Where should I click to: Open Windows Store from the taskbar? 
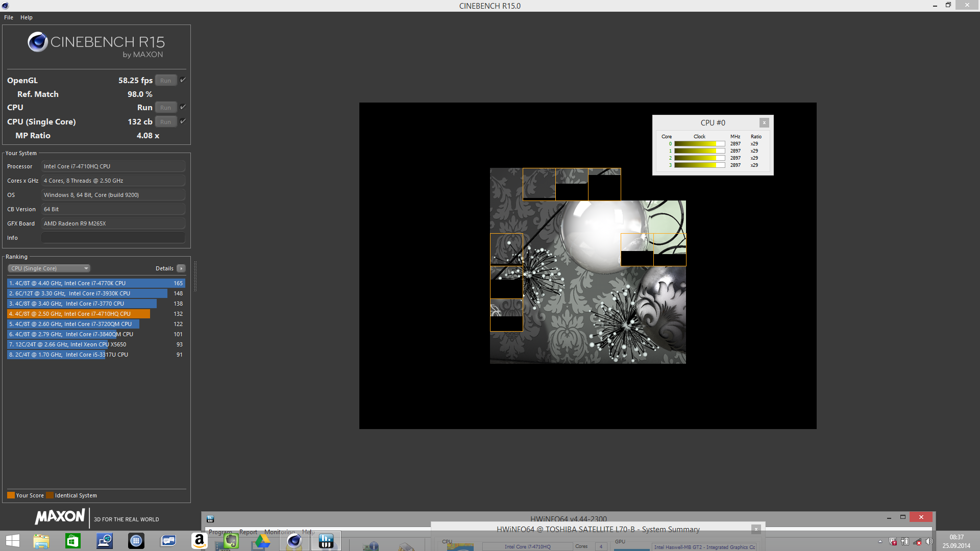pos(72,541)
